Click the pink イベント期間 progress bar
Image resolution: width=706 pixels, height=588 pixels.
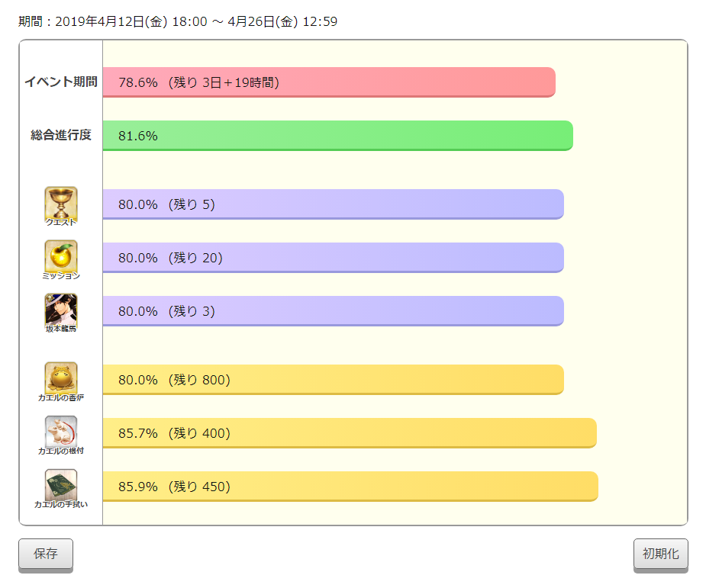pyautogui.click(x=329, y=82)
